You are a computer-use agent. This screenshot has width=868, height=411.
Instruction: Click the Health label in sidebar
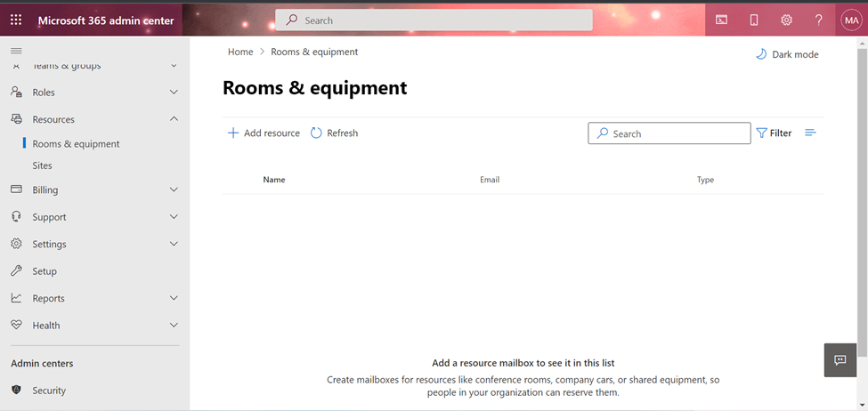click(46, 326)
